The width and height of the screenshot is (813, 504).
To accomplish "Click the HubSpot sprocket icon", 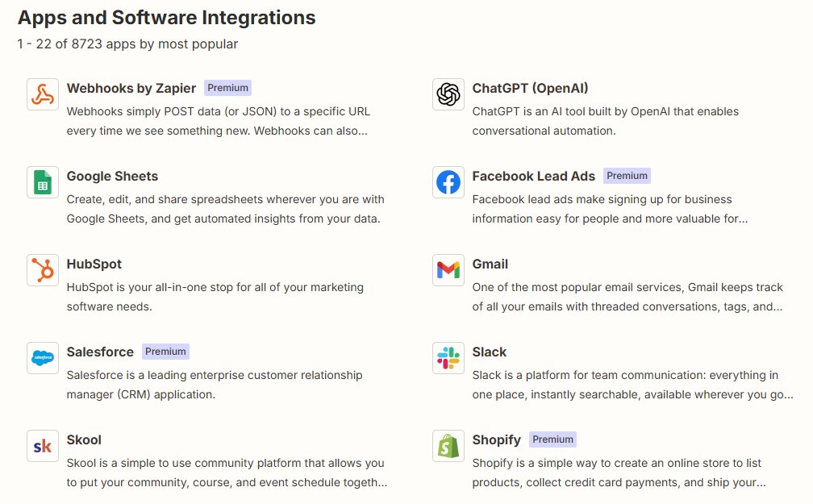I will pyautogui.click(x=43, y=270).
